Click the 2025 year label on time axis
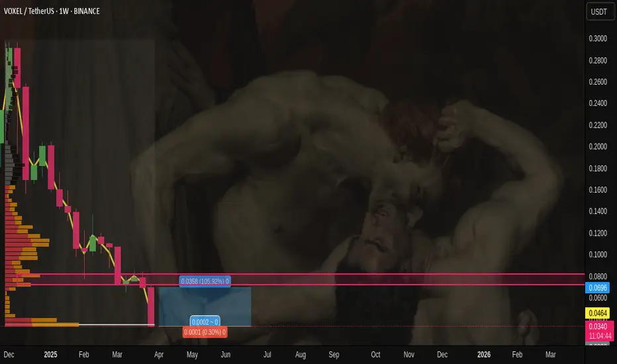Viewport: 617px width, 364px height. point(50,355)
